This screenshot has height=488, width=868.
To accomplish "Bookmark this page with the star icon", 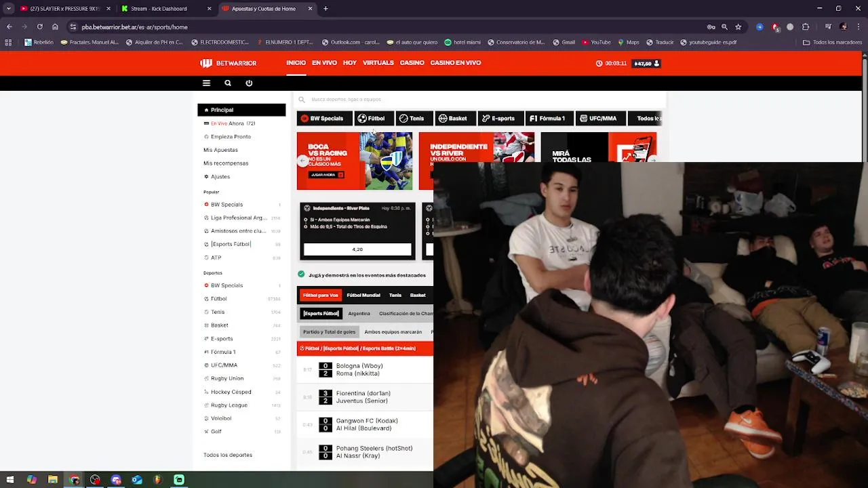I will pyautogui.click(x=738, y=27).
